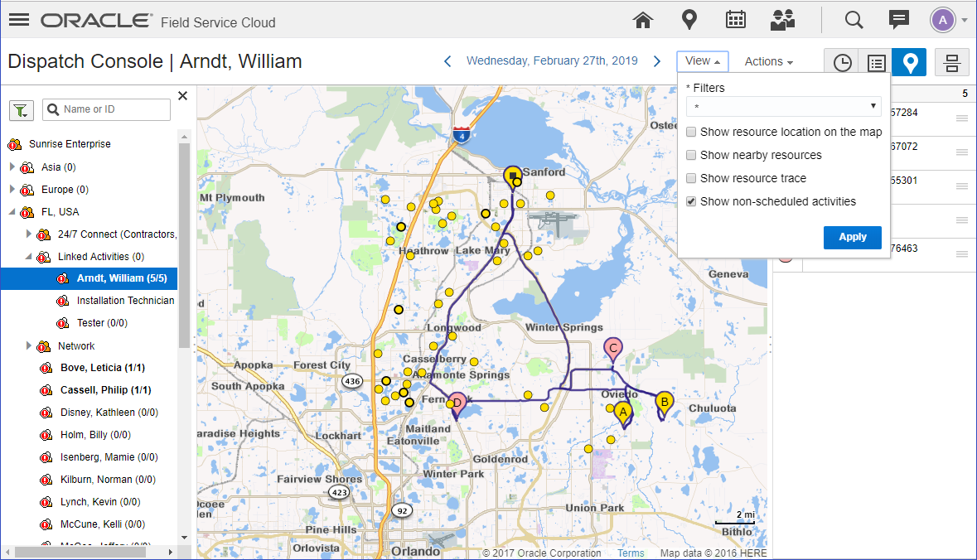
Task: Go to Home via house icon
Action: [x=642, y=20]
